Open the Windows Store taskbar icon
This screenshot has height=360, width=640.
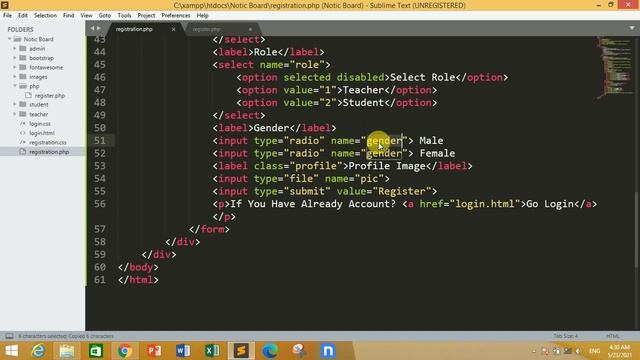(x=96, y=351)
